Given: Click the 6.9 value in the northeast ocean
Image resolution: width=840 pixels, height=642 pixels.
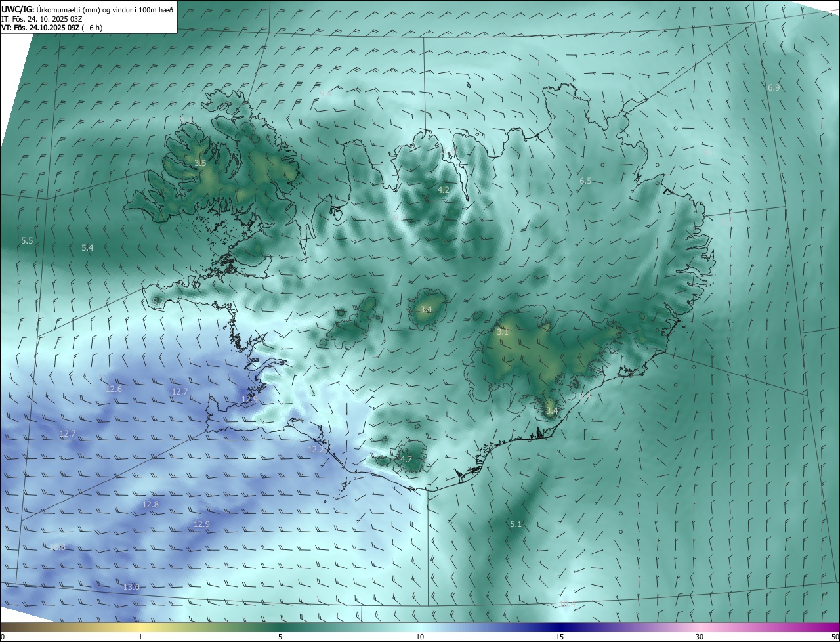Looking at the screenshot, I should pos(774,87).
